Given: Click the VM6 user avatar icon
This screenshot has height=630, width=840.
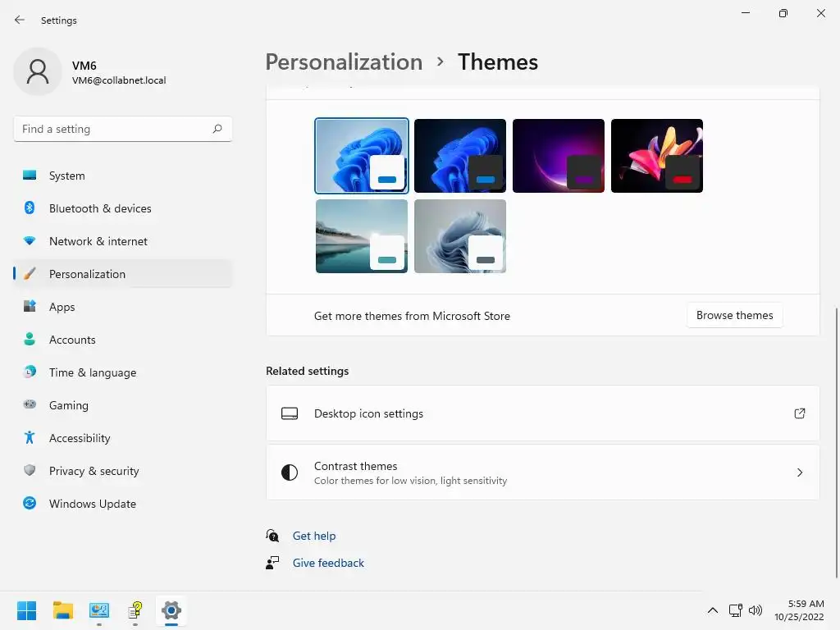Looking at the screenshot, I should pyautogui.click(x=38, y=71).
